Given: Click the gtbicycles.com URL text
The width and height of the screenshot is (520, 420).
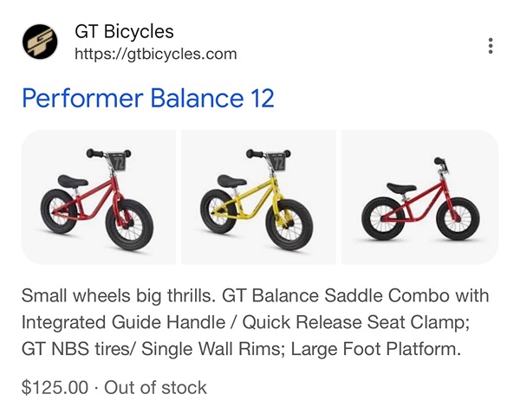Looking at the screenshot, I should [155, 54].
